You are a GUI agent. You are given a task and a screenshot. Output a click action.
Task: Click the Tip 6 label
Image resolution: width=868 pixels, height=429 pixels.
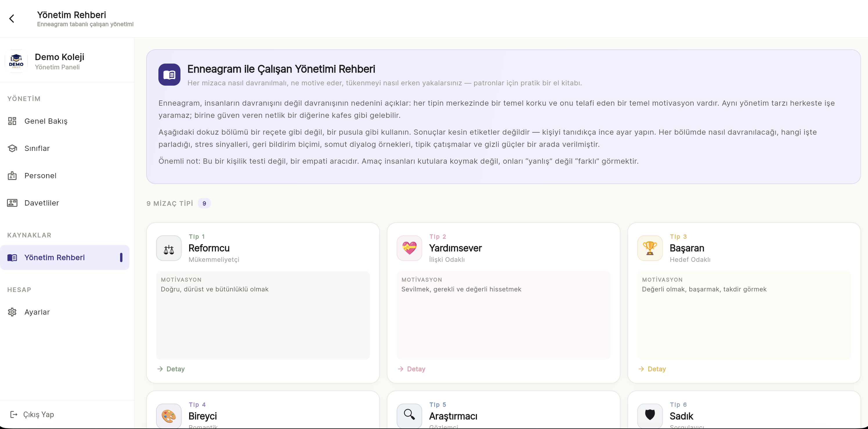tap(678, 405)
